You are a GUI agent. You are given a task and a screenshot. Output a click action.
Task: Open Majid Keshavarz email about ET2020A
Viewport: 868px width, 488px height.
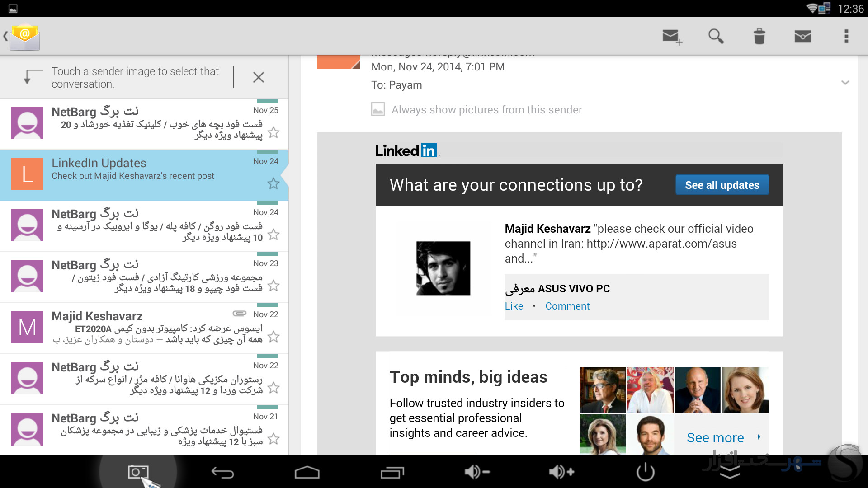[144, 328]
